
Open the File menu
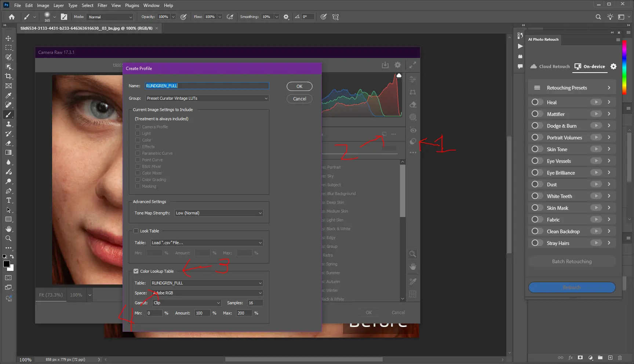tap(18, 5)
